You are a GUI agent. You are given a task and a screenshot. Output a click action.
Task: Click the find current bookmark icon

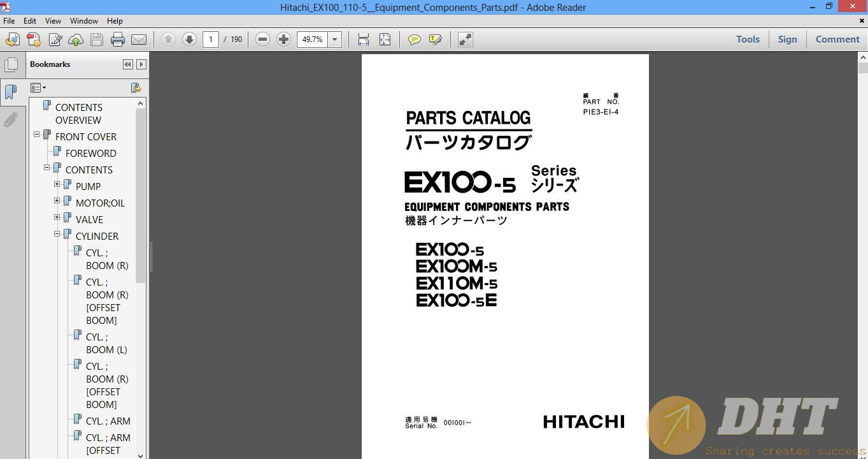(x=136, y=88)
